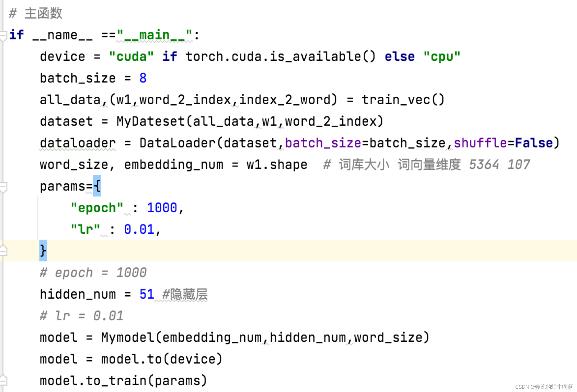
Task: Click the shuffle keyword argument
Action: coord(480,143)
